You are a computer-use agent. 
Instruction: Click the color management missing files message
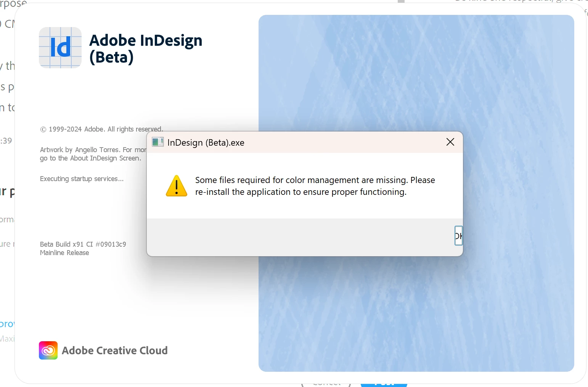(315, 186)
